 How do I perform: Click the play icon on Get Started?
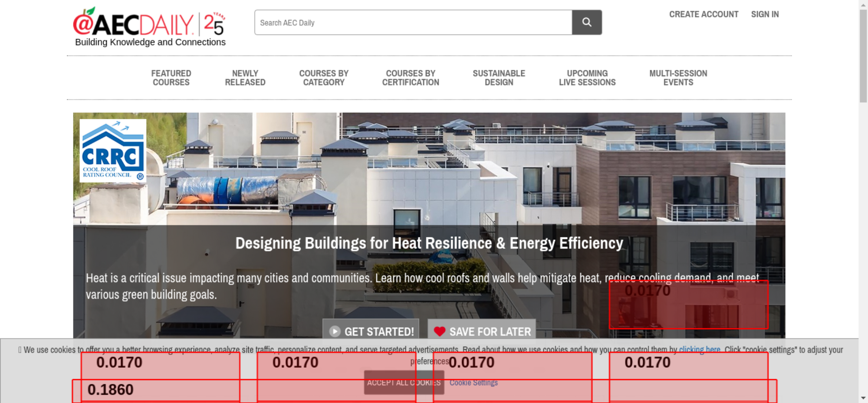click(x=335, y=331)
